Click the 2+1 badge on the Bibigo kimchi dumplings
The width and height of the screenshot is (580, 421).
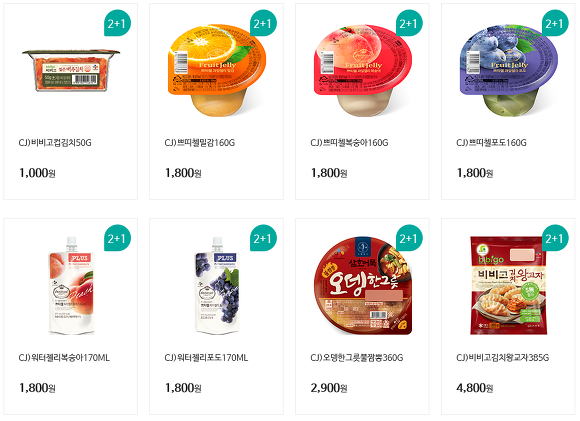555,238
